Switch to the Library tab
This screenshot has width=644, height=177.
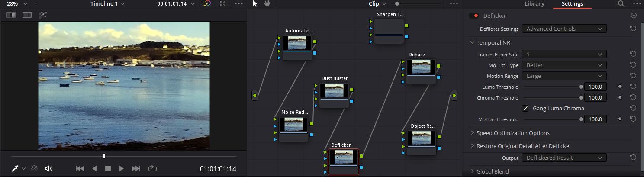click(x=534, y=4)
